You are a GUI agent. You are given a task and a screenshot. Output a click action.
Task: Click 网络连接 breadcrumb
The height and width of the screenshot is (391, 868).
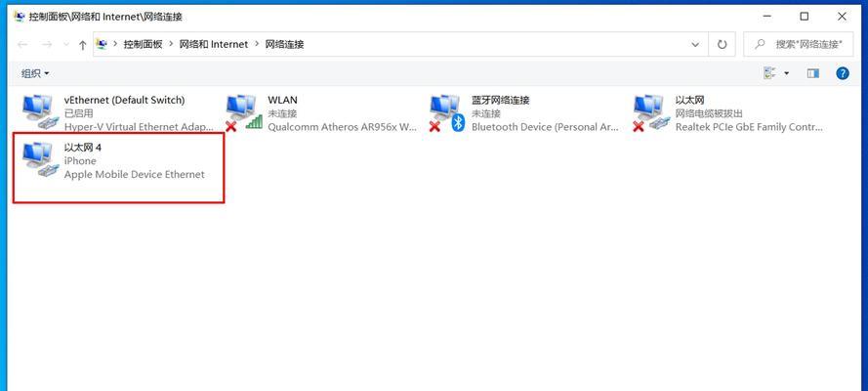pyautogui.click(x=284, y=44)
